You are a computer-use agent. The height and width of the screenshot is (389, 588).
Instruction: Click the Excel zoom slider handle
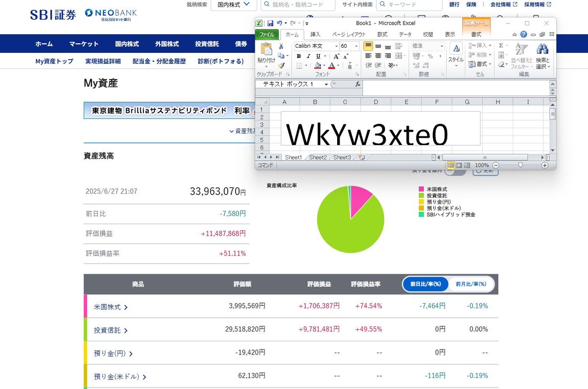coord(520,165)
